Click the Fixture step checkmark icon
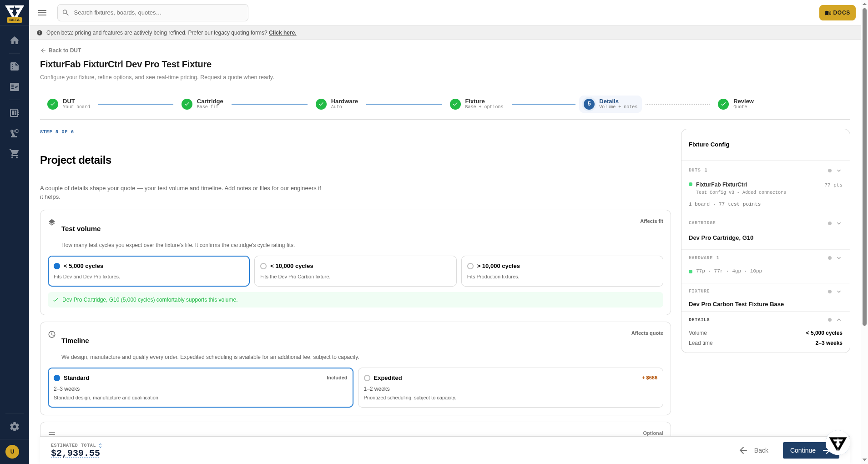 (x=455, y=104)
